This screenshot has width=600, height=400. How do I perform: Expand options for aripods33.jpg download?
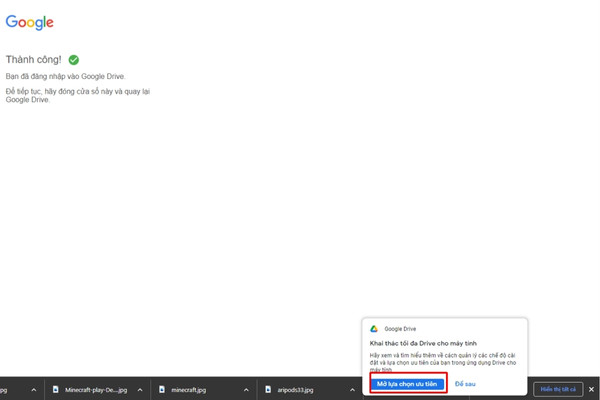pyautogui.click(x=352, y=390)
